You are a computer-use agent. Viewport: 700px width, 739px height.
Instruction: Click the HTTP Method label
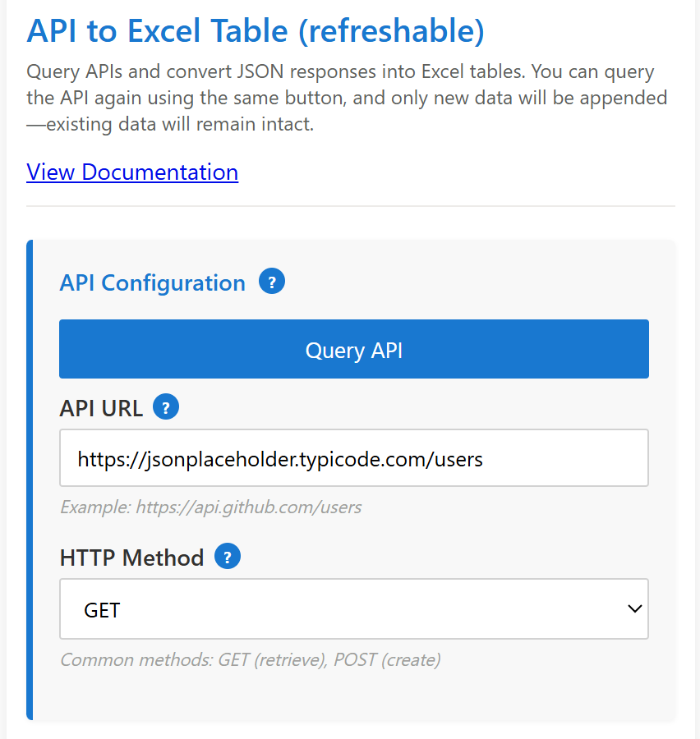pyautogui.click(x=131, y=558)
